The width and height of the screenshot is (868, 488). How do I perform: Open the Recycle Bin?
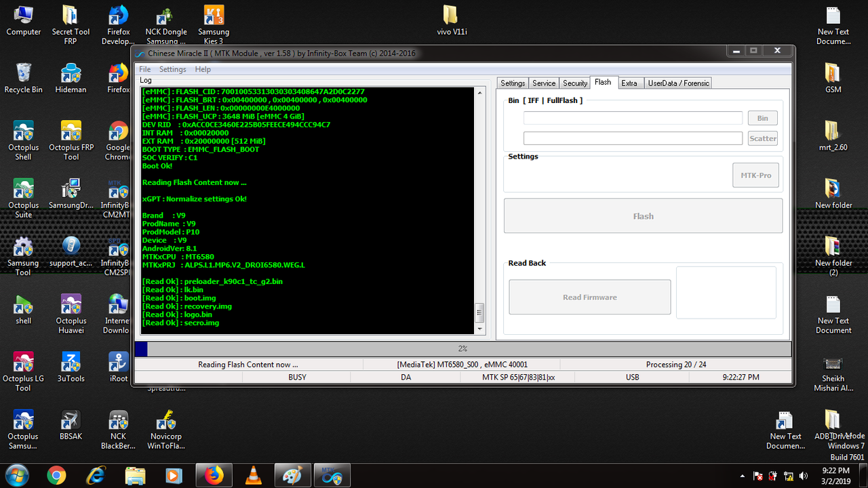tap(23, 78)
